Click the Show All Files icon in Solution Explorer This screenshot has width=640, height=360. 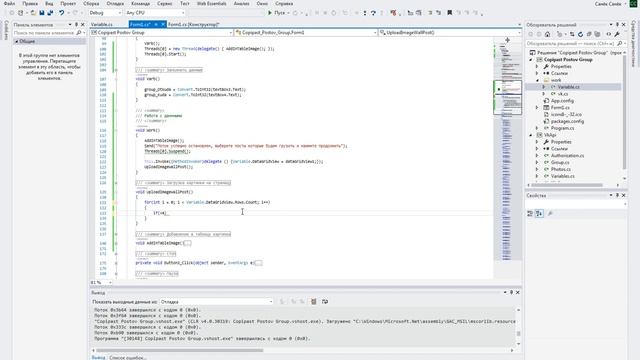pos(598,34)
